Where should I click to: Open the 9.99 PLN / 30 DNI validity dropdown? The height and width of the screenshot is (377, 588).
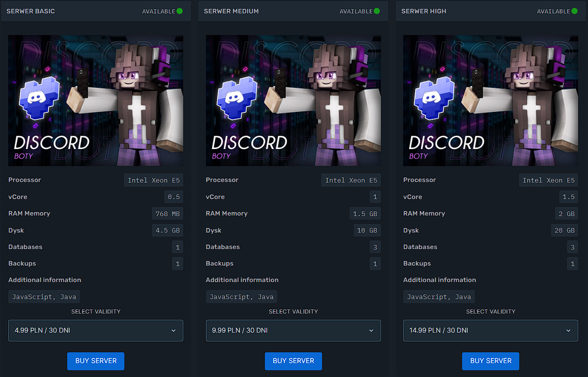point(293,331)
